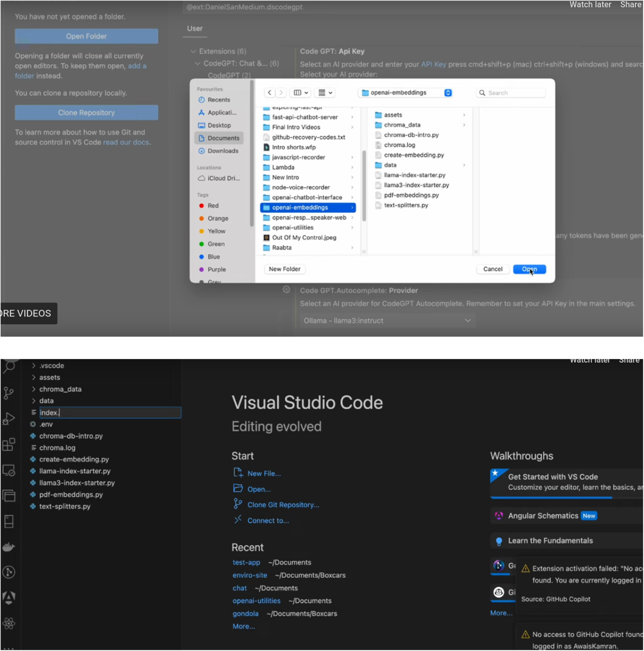Open the Search view in activity bar
The height and width of the screenshot is (651, 644).
8,368
